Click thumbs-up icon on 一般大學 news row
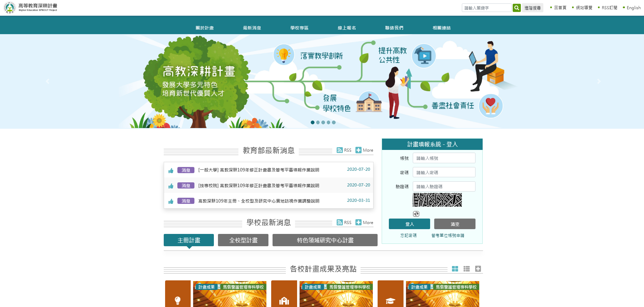Viewport: 644px width, 307px height. click(x=171, y=170)
